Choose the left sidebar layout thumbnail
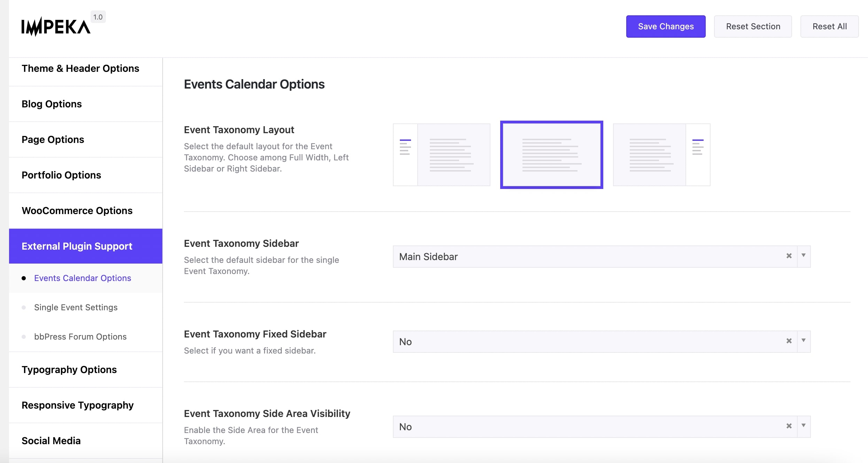868x463 pixels. (441, 154)
